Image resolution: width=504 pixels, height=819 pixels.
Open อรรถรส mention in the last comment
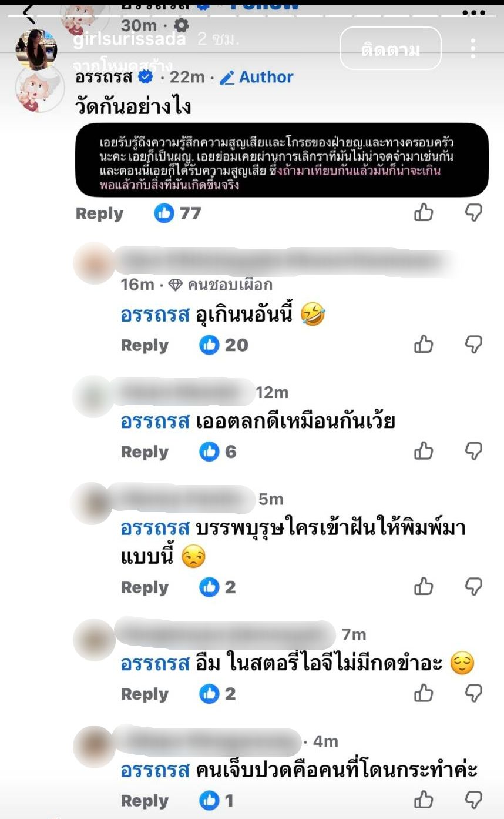(x=155, y=770)
